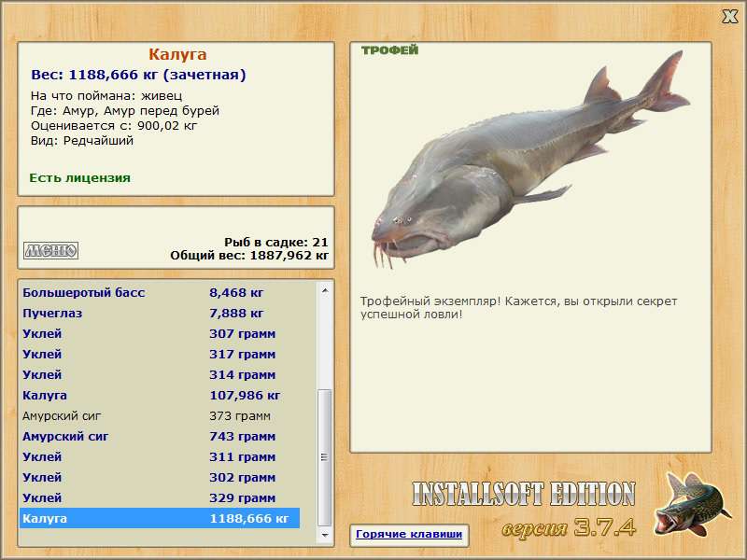Image resolution: width=747 pixels, height=560 pixels.
Task: Select Амурский сиг 373 грамм entry
Action: click(160, 415)
